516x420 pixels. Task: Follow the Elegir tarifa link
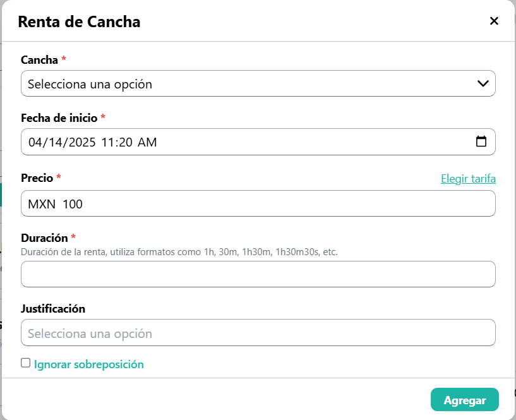click(468, 179)
